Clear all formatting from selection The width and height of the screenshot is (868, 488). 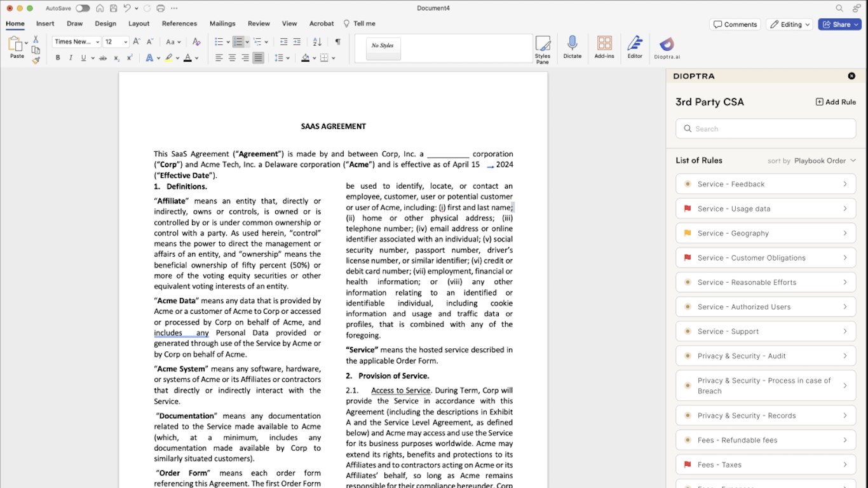coord(196,42)
